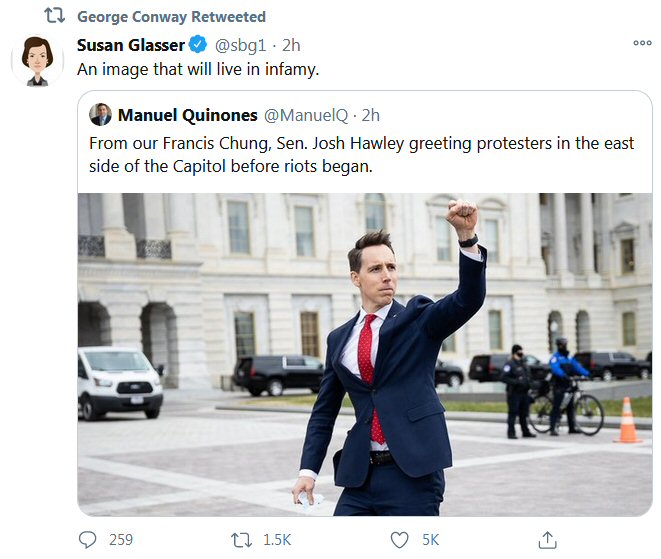
Task: Open the three-dot more options menu
Action: [642, 44]
